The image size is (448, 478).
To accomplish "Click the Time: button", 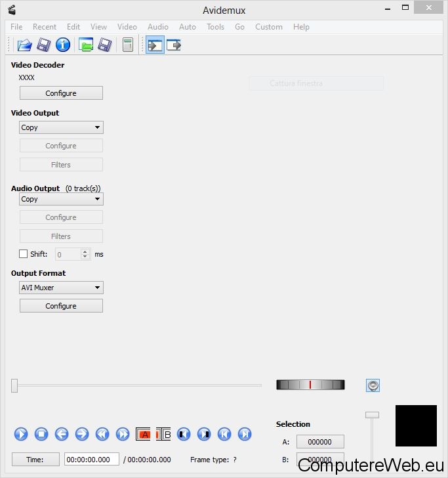I will (35, 460).
